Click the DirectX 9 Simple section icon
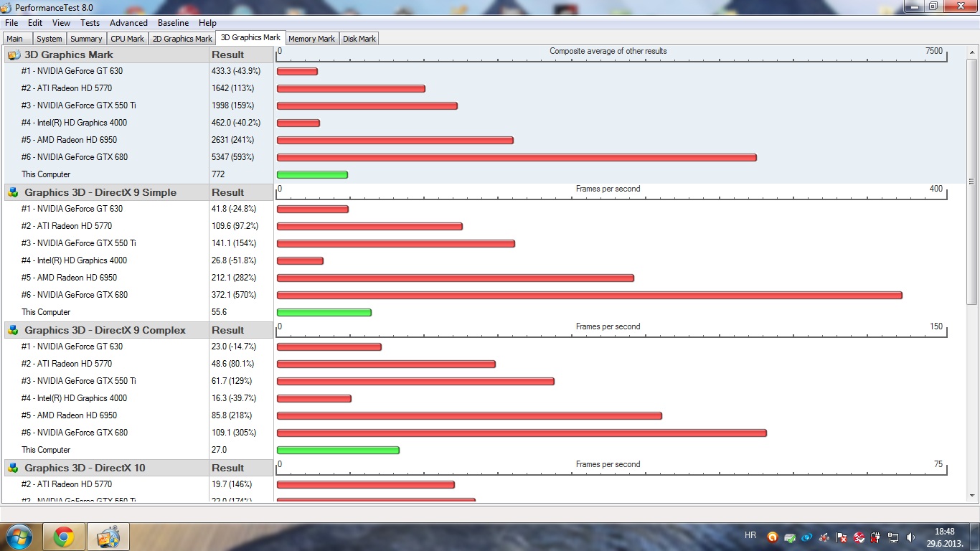The height and width of the screenshot is (551, 980). [x=13, y=192]
